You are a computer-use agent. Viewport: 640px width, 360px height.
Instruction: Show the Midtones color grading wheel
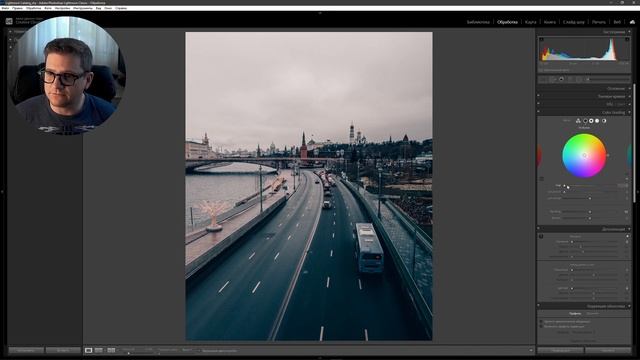pyautogui.click(x=591, y=121)
